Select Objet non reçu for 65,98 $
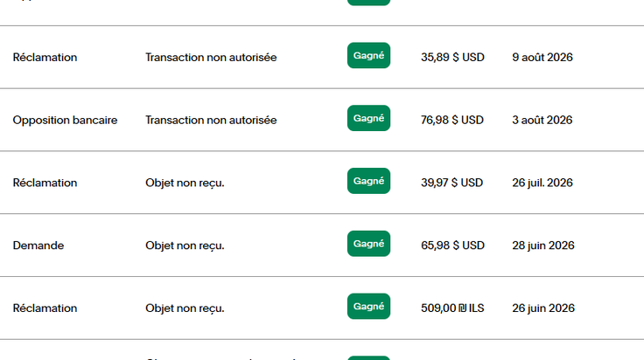 [185, 246]
